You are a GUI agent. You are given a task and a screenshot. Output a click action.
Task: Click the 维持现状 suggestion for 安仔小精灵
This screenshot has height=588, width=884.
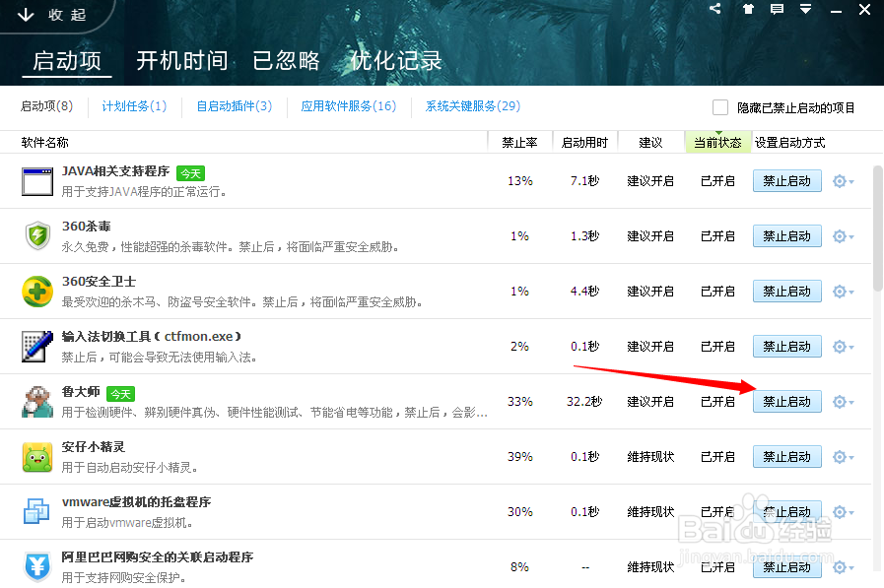pos(650,457)
